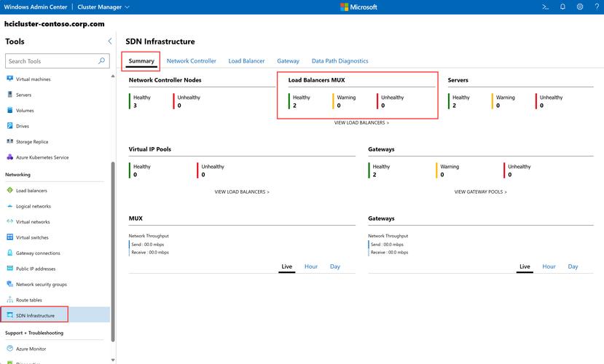Open Network security groups tool

41,285
